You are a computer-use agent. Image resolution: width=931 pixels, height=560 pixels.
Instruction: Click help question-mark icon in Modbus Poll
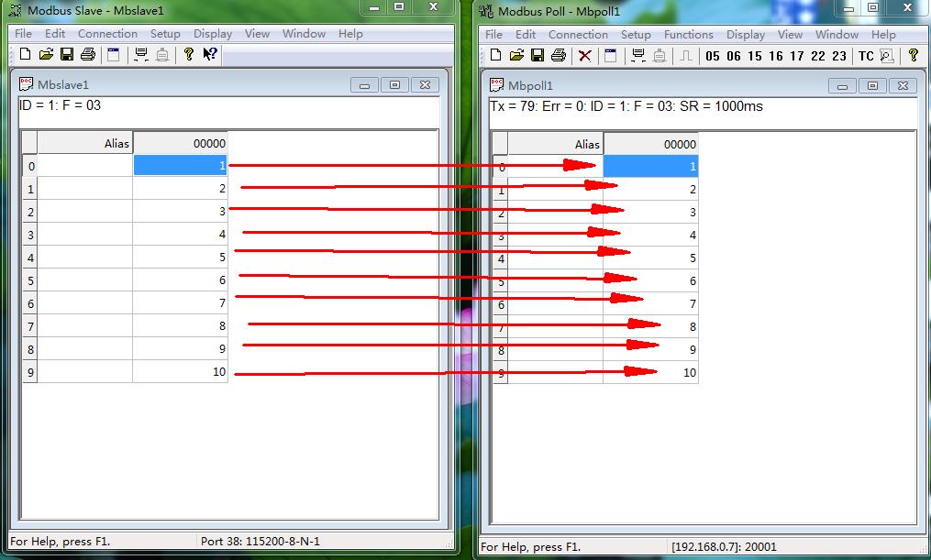[914, 56]
